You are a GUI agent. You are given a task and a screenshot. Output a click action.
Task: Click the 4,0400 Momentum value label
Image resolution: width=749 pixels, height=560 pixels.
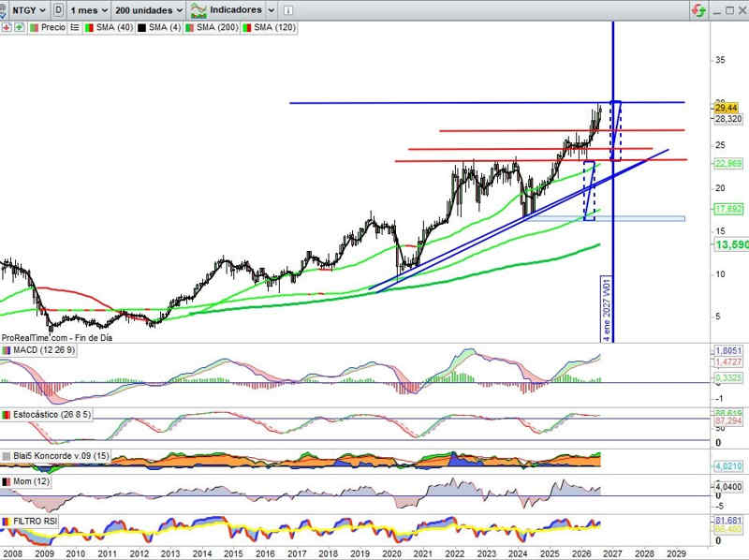point(728,486)
